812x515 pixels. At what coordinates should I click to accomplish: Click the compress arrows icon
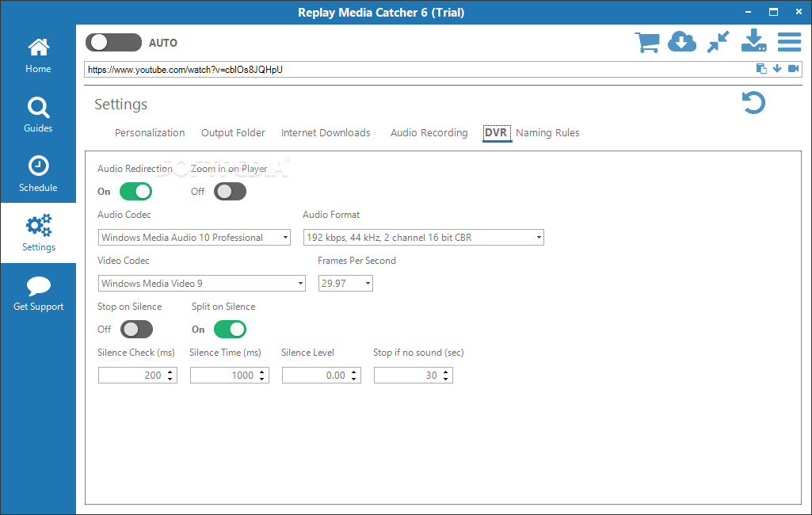pyautogui.click(x=718, y=42)
